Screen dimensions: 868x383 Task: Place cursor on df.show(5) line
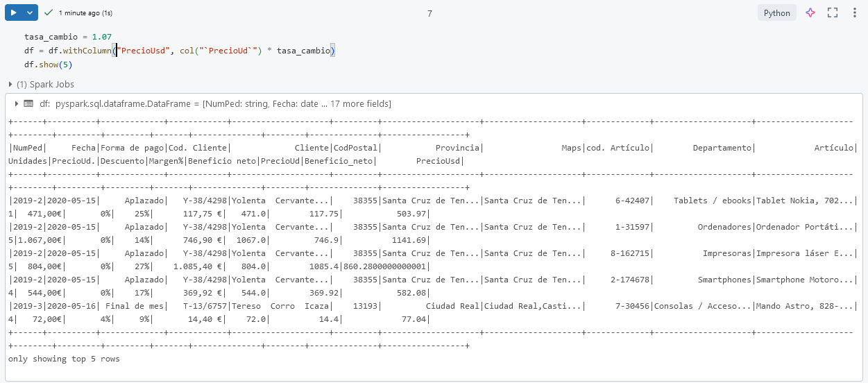point(48,65)
